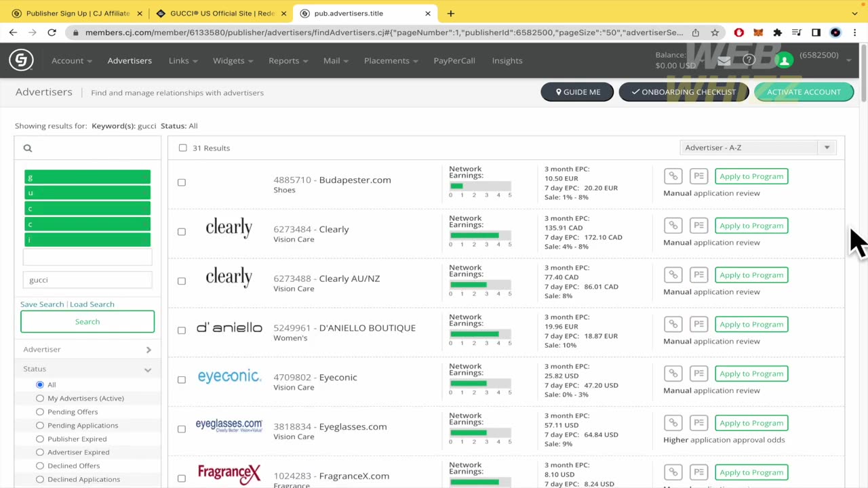Image resolution: width=868 pixels, height=488 pixels.
Task: Reload the page with browser refresh
Action: (52, 32)
